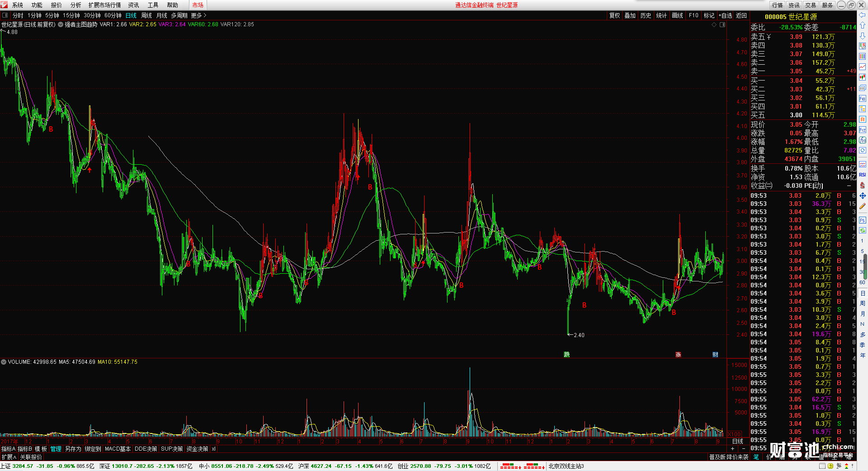The height and width of the screenshot is (471, 868).
Task: Select the pencil drawing tool icon
Action: (862, 206)
